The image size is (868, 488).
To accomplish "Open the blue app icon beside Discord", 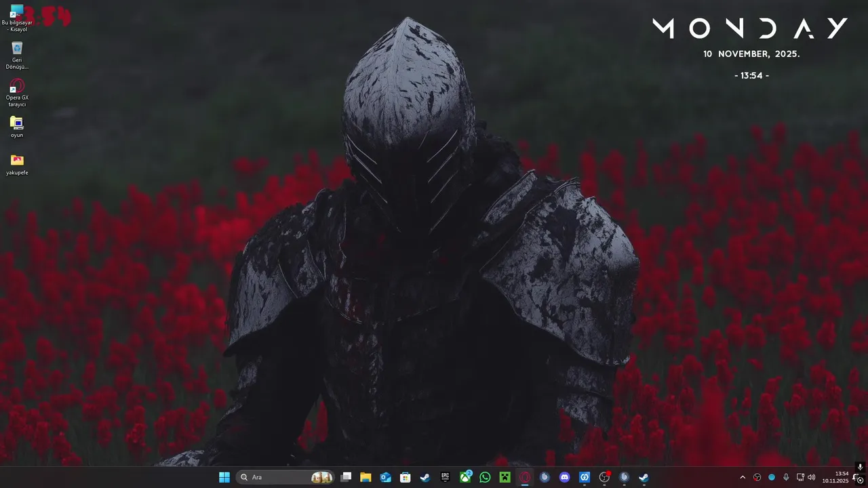I will [x=585, y=477].
